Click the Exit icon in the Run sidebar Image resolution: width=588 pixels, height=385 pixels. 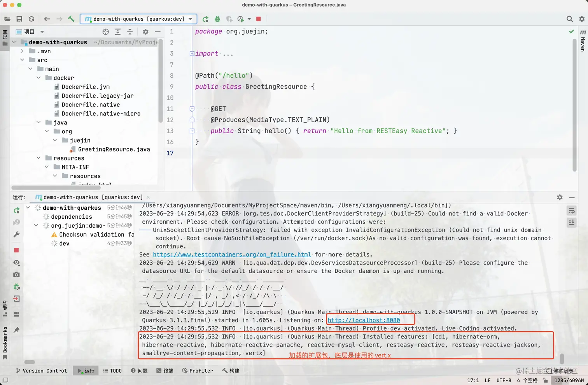(x=16, y=299)
